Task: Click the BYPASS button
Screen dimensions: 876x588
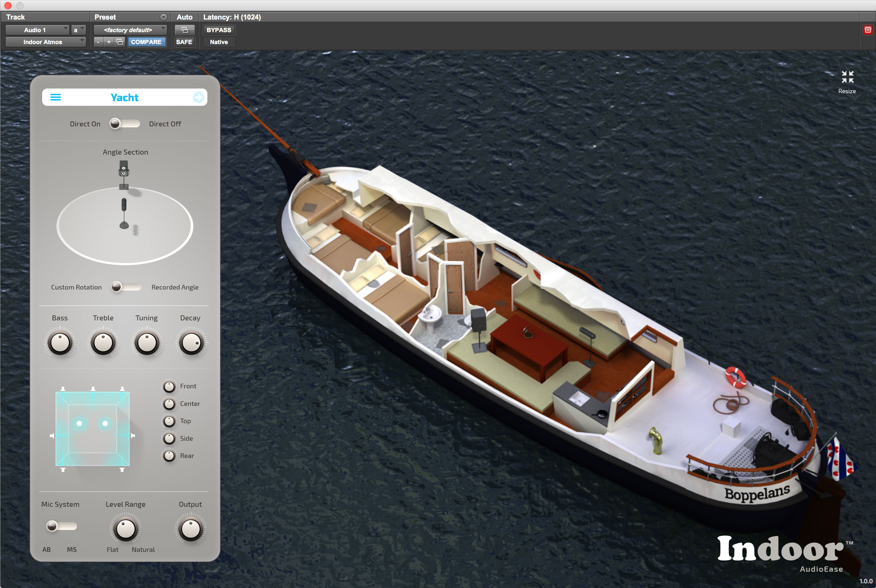Action: coord(219,30)
